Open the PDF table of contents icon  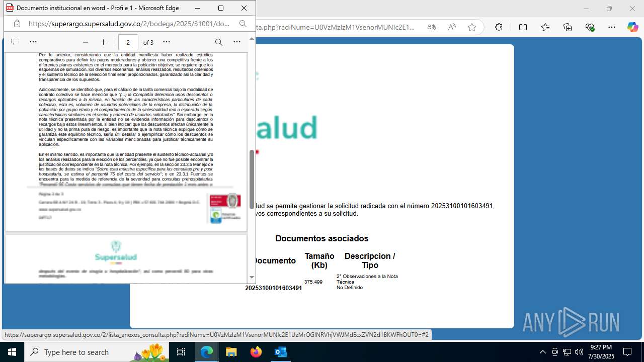[x=15, y=42]
